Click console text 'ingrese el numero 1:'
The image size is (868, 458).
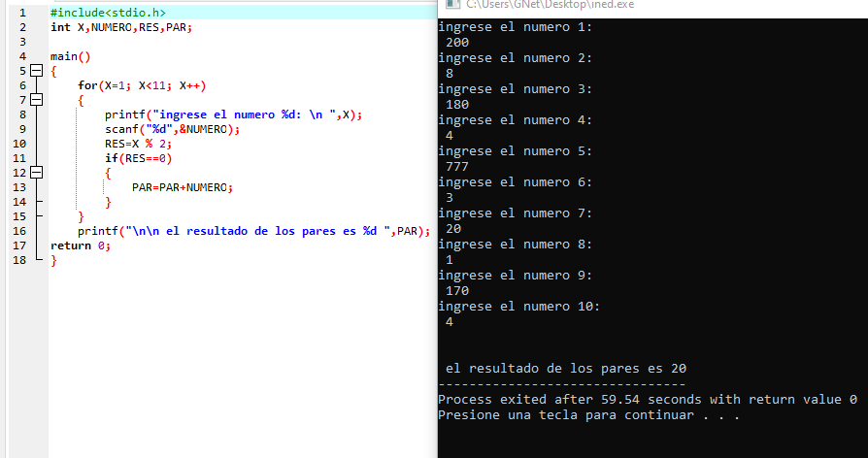[x=516, y=26]
